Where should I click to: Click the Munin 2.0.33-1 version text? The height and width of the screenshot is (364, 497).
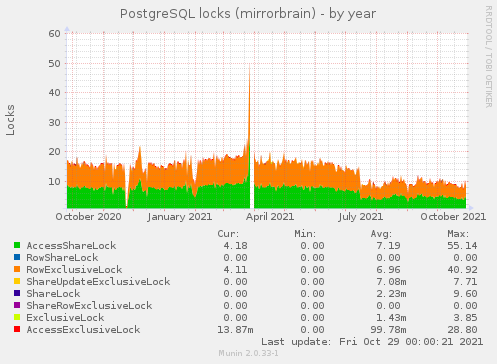pyautogui.click(x=248, y=353)
